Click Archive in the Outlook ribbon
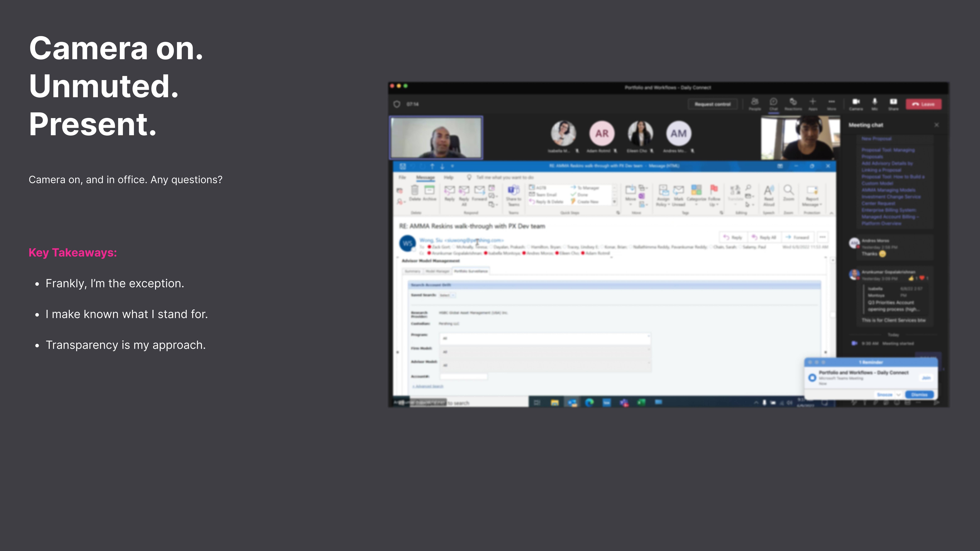This screenshot has height=551, width=980. coord(429,193)
